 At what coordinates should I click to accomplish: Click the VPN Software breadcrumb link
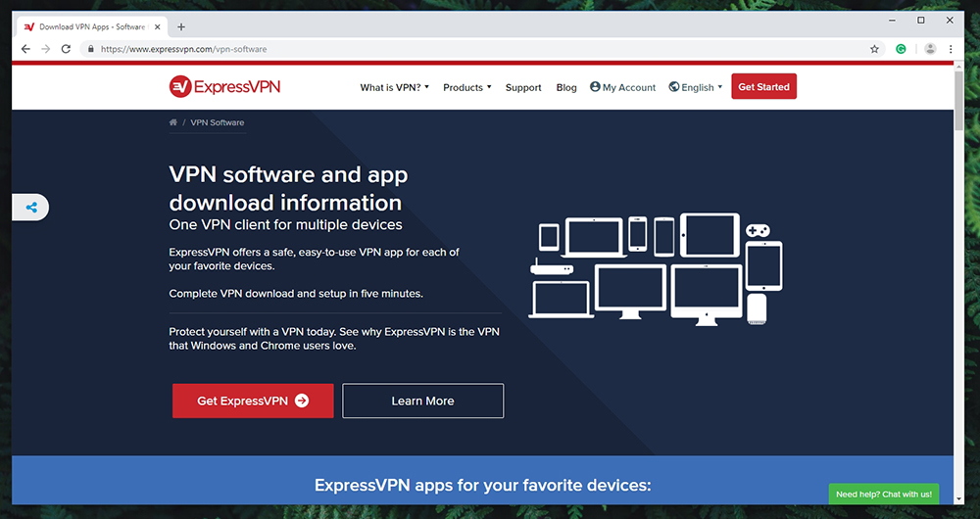(217, 122)
